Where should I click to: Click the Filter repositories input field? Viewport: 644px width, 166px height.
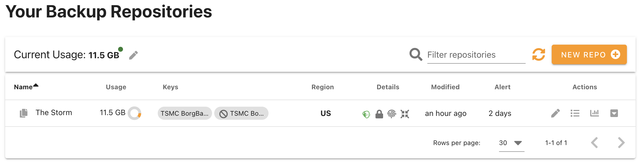coord(476,55)
